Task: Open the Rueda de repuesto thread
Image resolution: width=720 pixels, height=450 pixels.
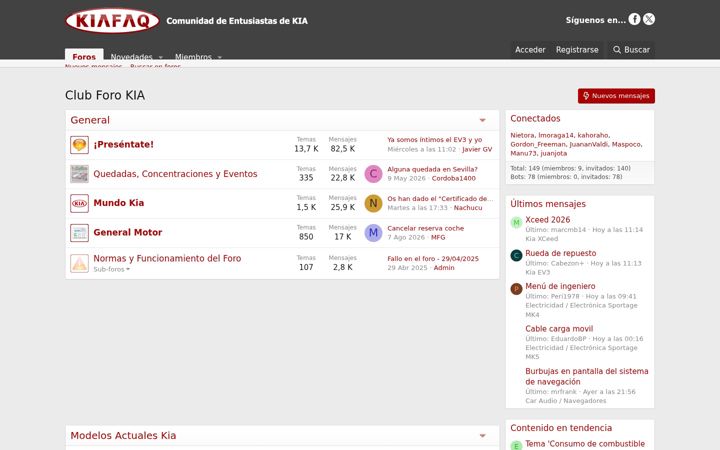Action: point(561,253)
